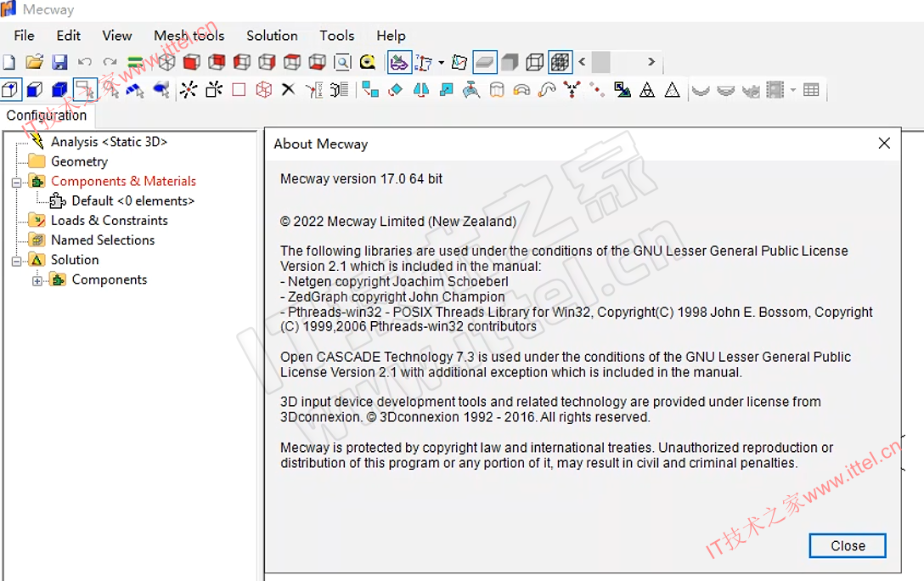Image resolution: width=924 pixels, height=581 pixels.
Task: Select the Configuration tab
Action: 47,116
